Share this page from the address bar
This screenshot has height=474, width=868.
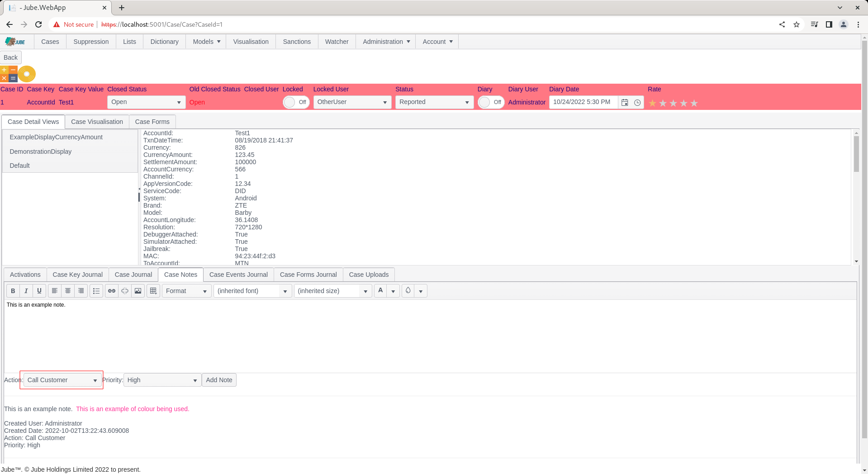(x=782, y=24)
